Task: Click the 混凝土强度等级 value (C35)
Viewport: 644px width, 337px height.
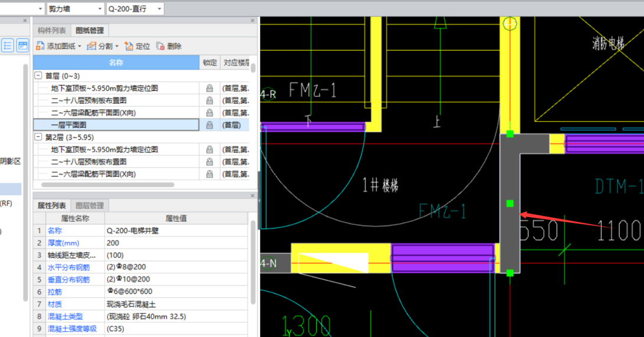Action: click(176, 329)
